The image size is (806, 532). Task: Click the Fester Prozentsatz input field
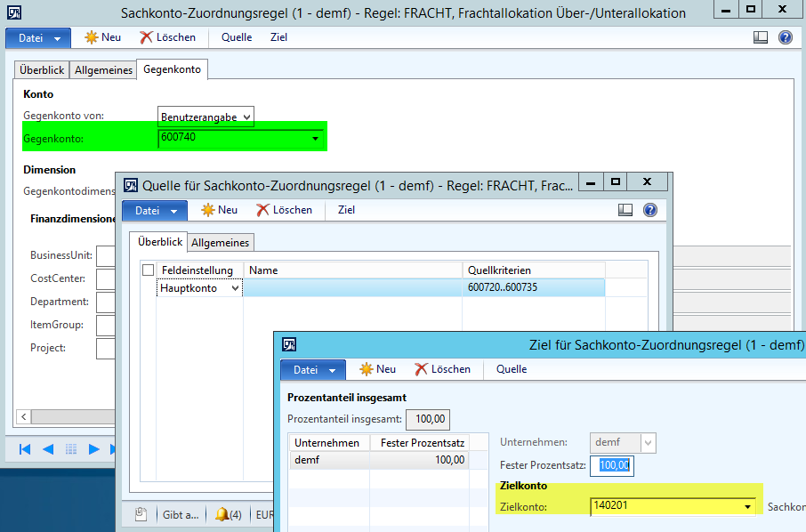tap(612, 464)
